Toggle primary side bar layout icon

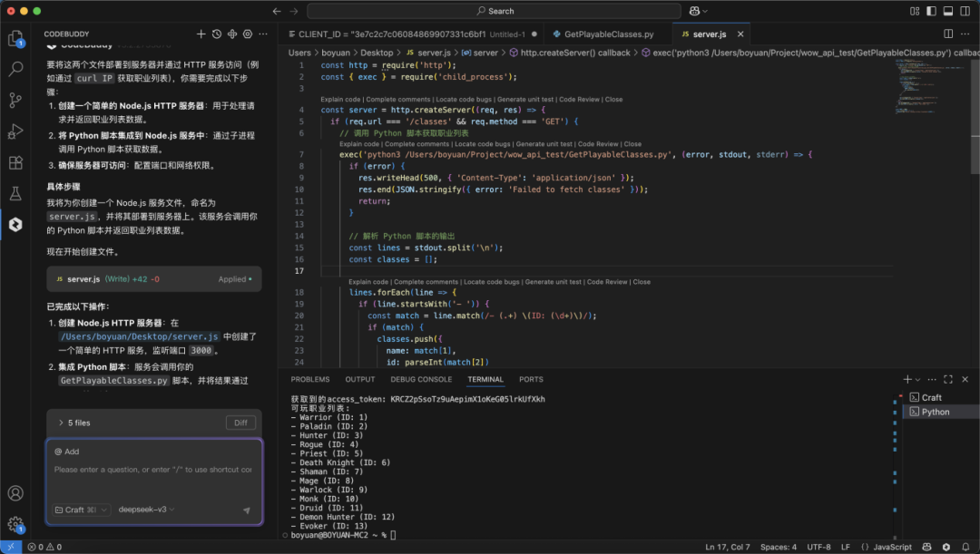click(931, 11)
